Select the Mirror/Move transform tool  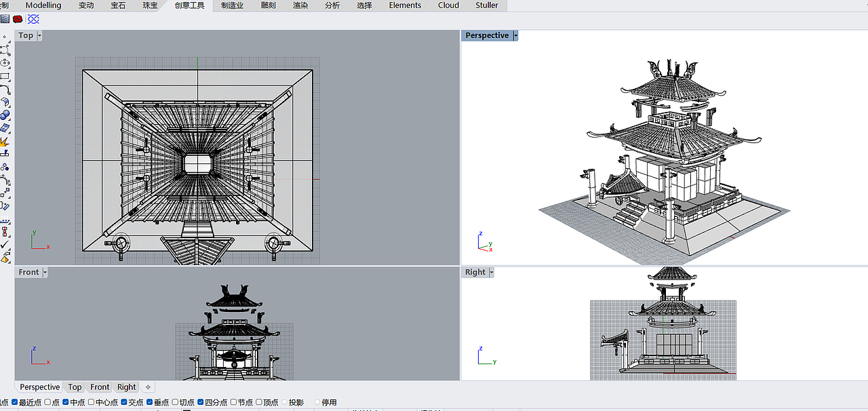tap(5, 206)
